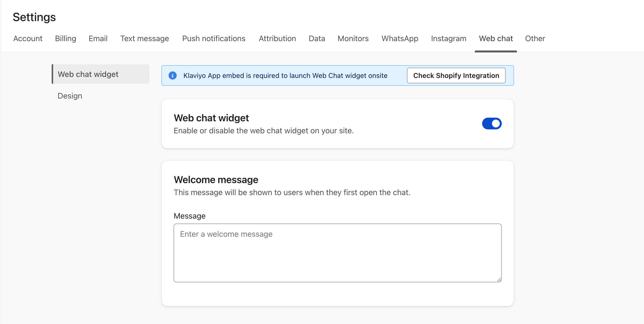Image resolution: width=644 pixels, height=324 pixels.
Task: Select the Push notifications tab
Action: pos(214,38)
